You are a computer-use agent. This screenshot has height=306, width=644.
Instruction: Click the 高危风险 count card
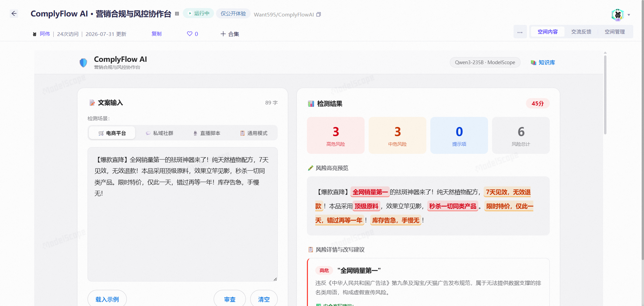336,135
